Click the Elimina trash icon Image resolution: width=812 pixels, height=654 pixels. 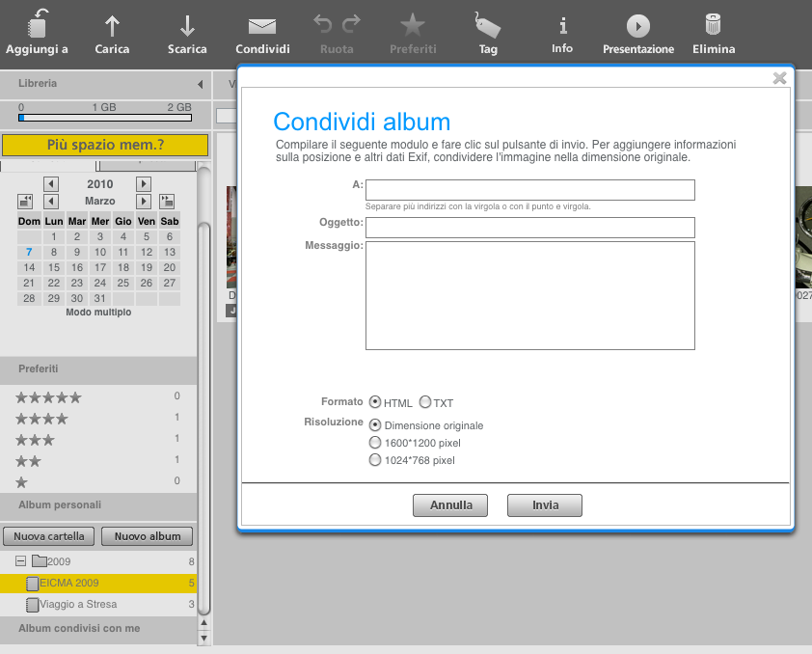(713, 25)
